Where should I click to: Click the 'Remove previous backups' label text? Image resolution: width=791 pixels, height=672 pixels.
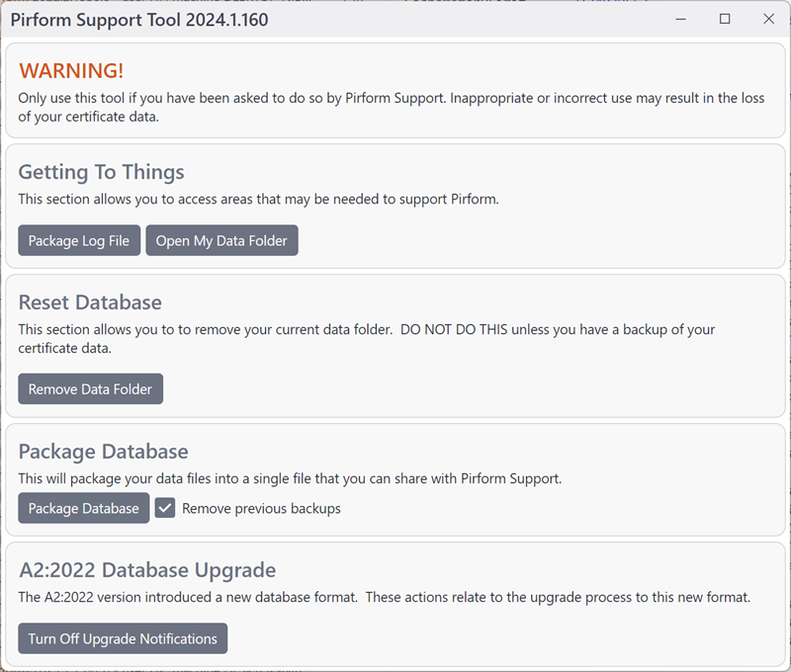point(261,508)
